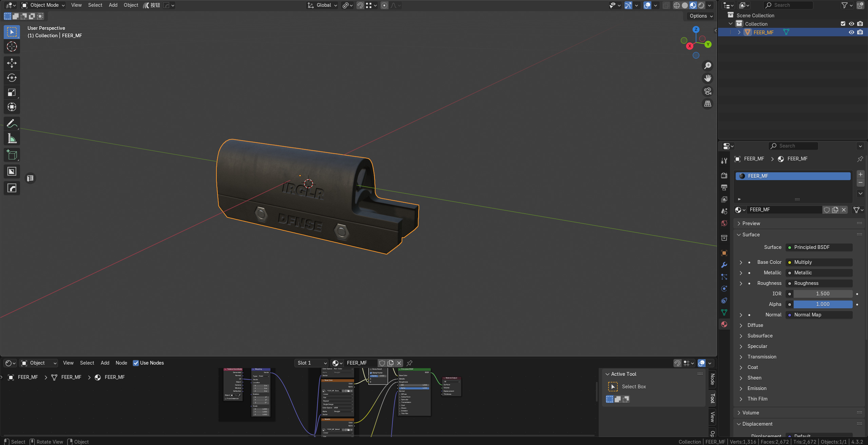Collapse the Surface panel
The height and width of the screenshot is (445, 868).
point(751,235)
